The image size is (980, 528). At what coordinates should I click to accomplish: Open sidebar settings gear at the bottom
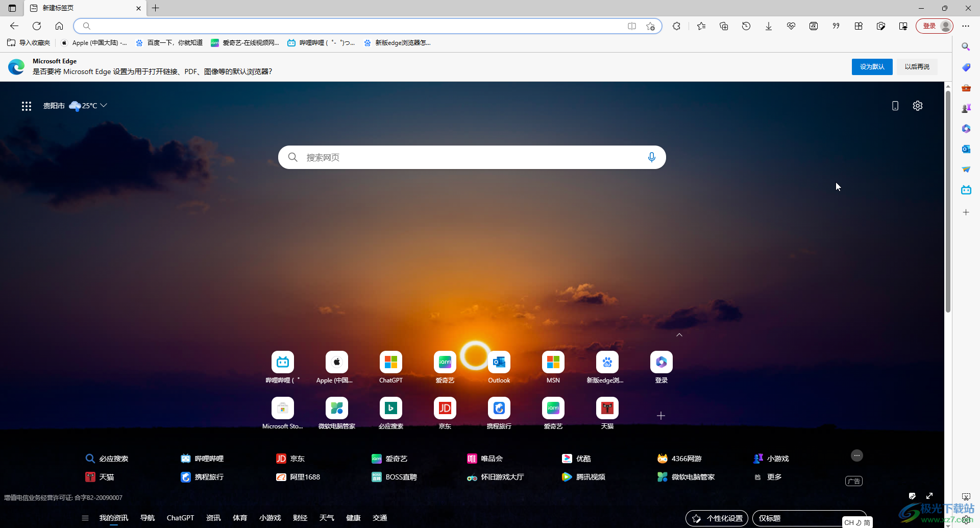coord(966,520)
